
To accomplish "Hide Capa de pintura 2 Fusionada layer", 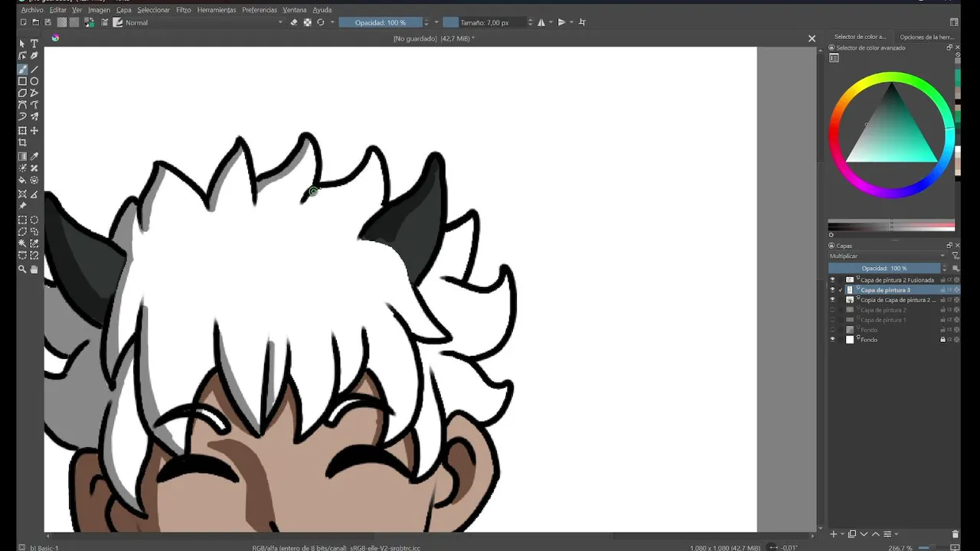I will point(833,280).
